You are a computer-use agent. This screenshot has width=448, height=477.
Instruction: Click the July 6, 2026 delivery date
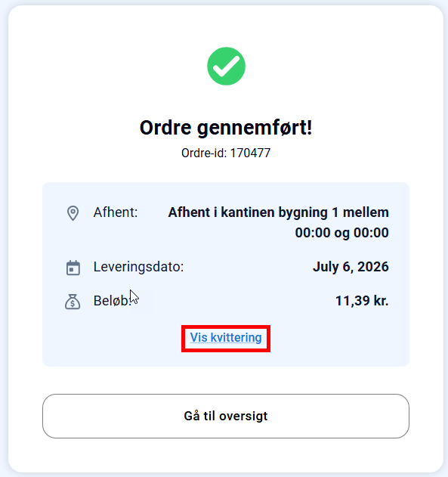351,267
